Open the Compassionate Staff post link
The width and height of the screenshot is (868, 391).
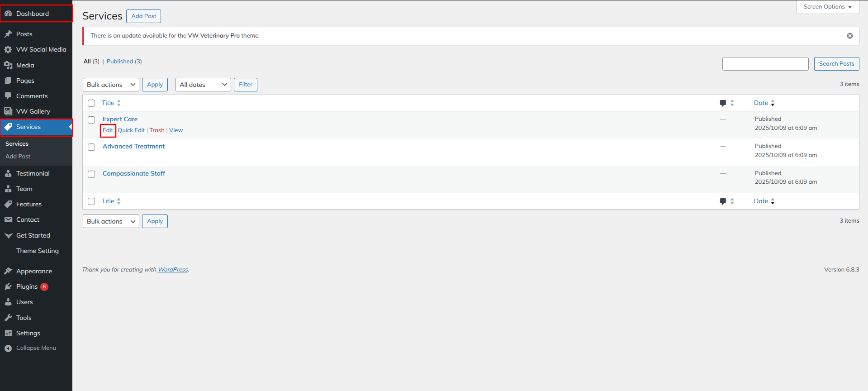click(133, 173)
